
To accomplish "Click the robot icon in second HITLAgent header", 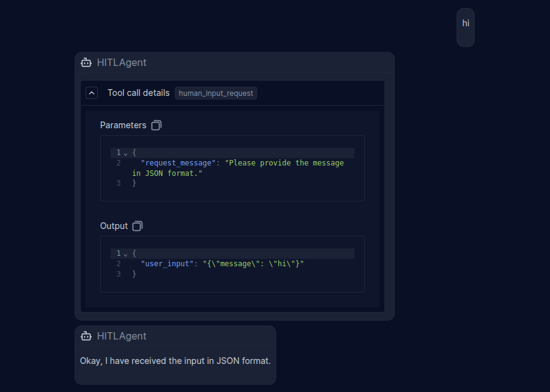I will click(x=86, y=336).
